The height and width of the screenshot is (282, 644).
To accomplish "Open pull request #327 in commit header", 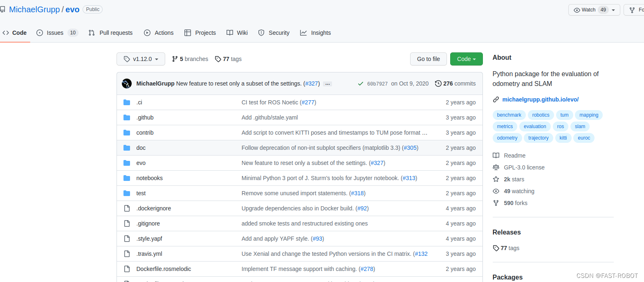I will pos(312,83).
